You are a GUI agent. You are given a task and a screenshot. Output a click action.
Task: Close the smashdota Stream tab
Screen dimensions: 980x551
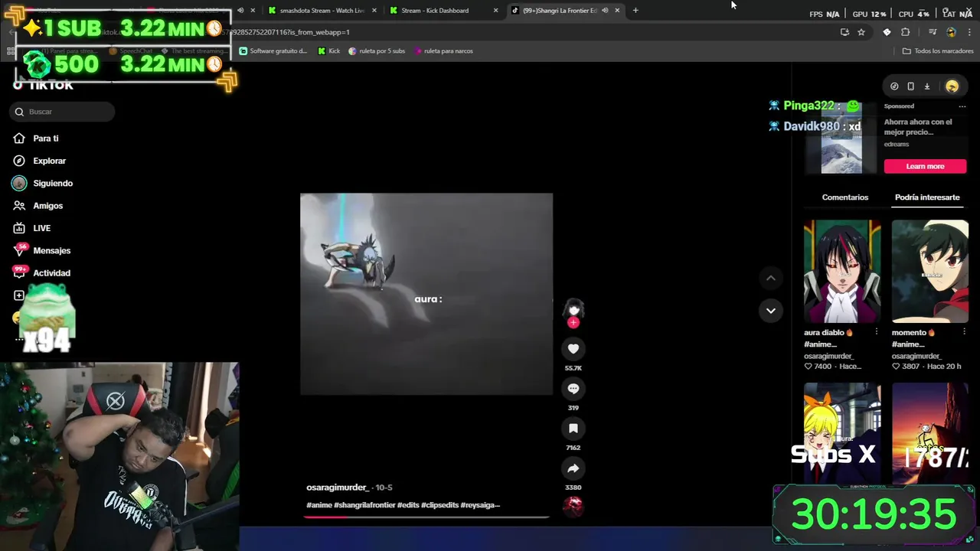pos(374,11)
